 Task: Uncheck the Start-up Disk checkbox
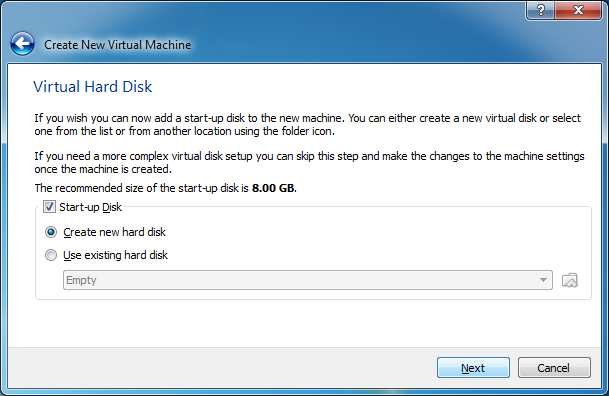(49, 207)
